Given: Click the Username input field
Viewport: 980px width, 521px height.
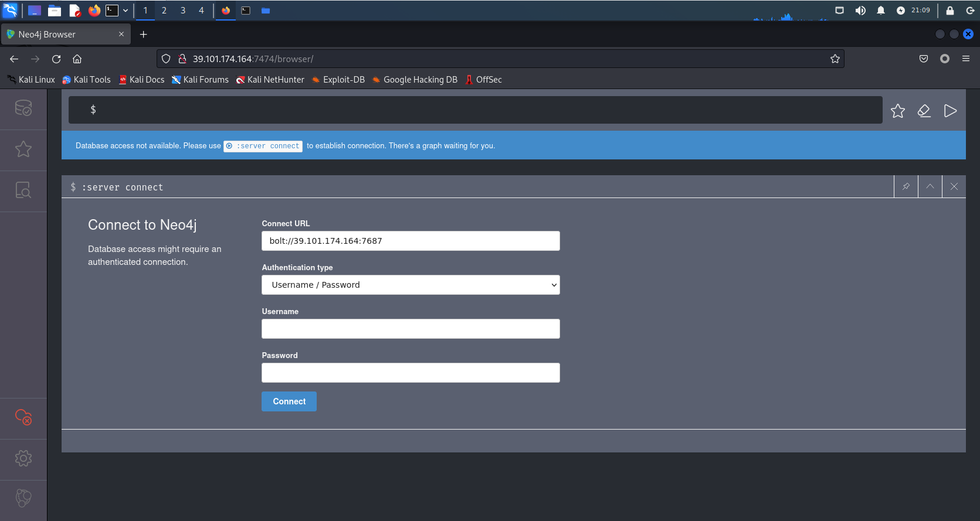Looking at the screenshot, I should 411,329.
